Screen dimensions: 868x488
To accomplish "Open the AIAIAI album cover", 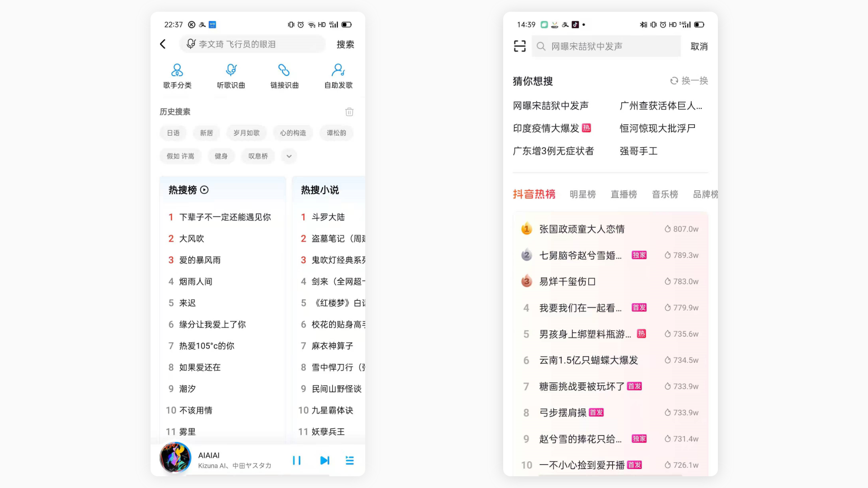I will (x=175, y=458).
